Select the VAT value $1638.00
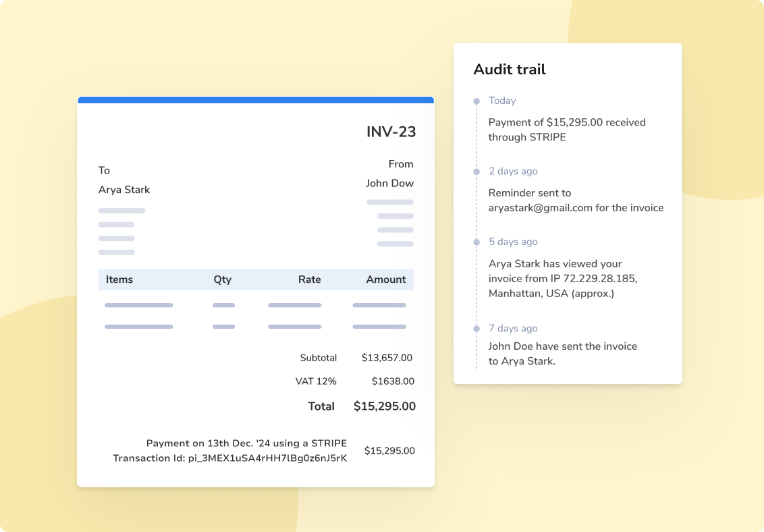Screen dimensions: 764x532 pyautogui.click(x=393, y=381)
